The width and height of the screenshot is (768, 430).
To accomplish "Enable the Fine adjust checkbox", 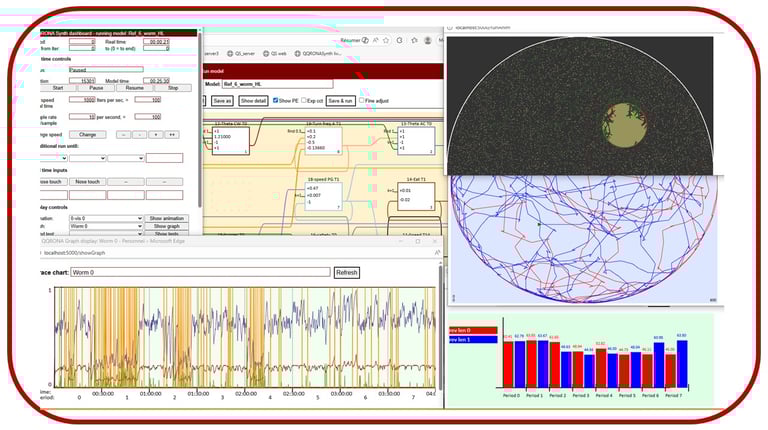I will click(360, 100).
